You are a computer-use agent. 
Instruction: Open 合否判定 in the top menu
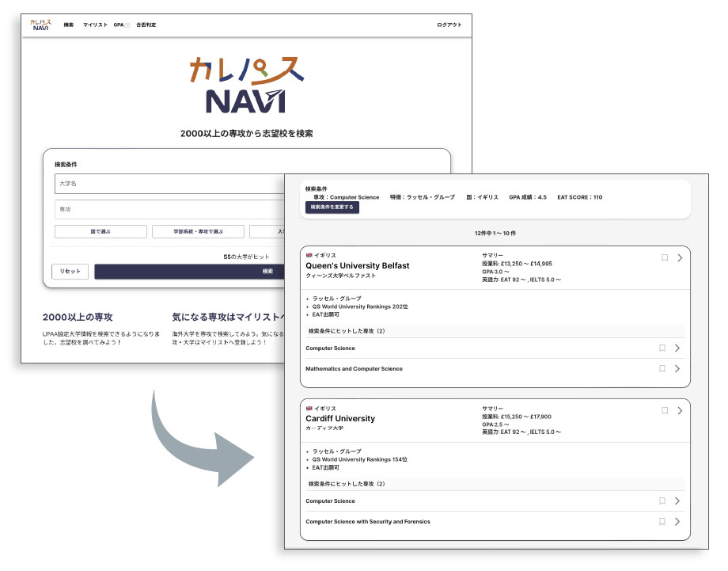pyautogui.click(x=146, y=25)
